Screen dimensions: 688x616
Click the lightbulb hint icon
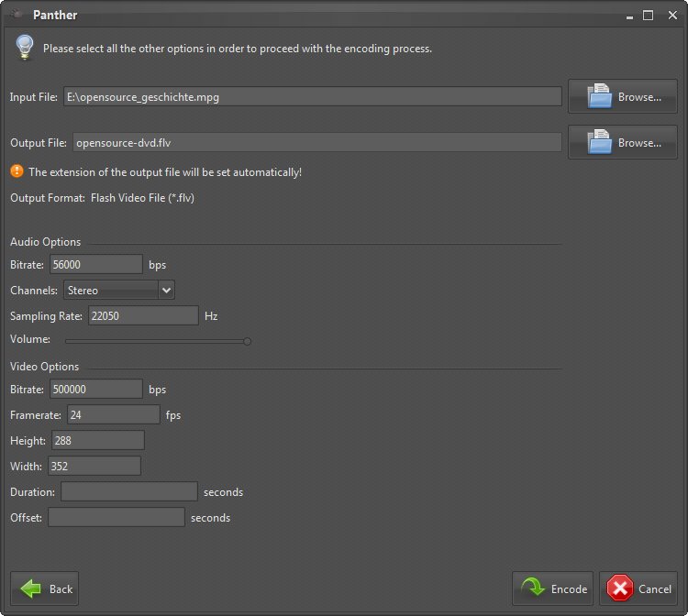point(25,47)
